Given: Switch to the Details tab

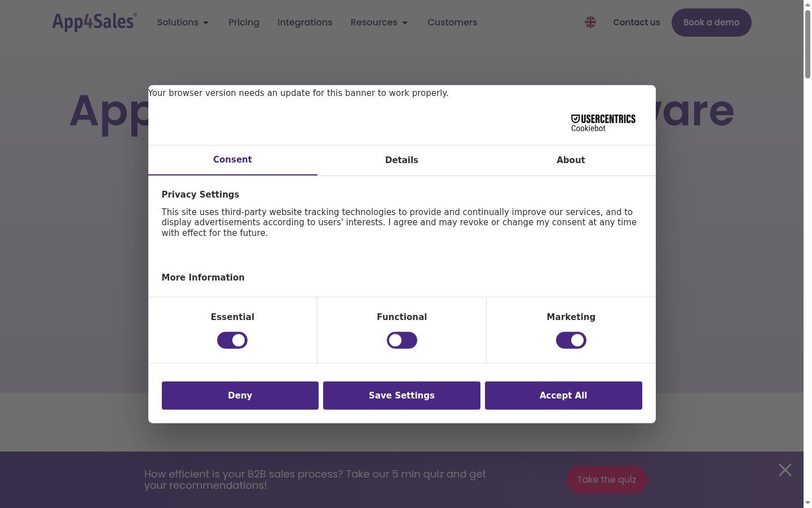Looking at the screenshot, I should click(x=401, y=160).
